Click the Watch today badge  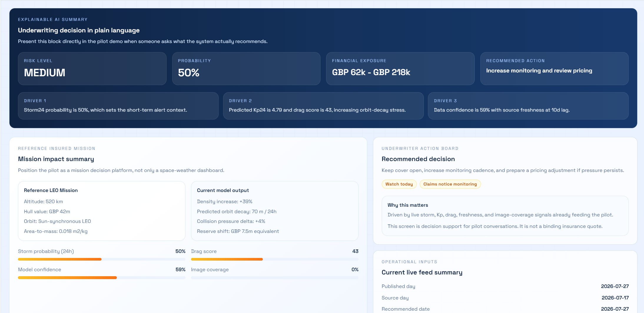[399, 184]
